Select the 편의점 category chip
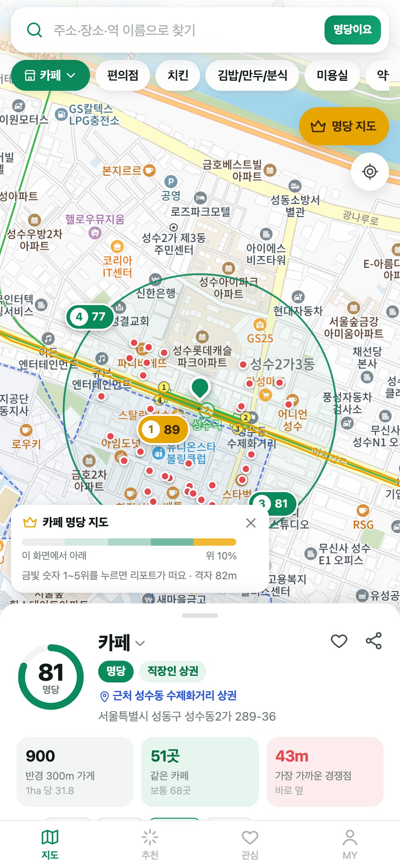 tap(123, 75)
